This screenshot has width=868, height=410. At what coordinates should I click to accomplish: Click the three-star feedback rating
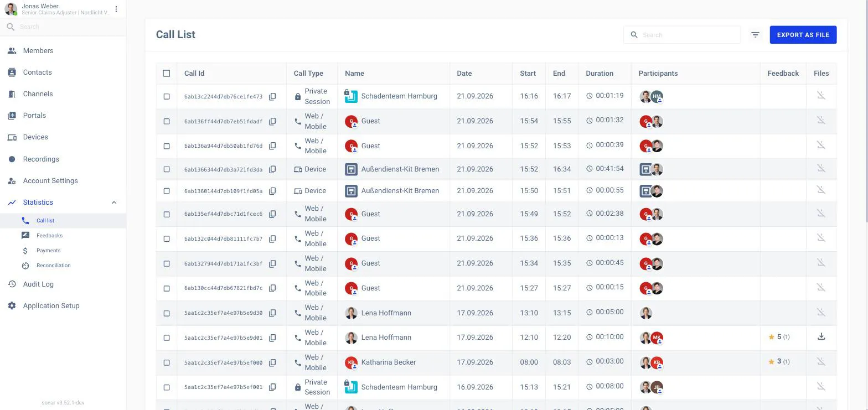[779, 362]
